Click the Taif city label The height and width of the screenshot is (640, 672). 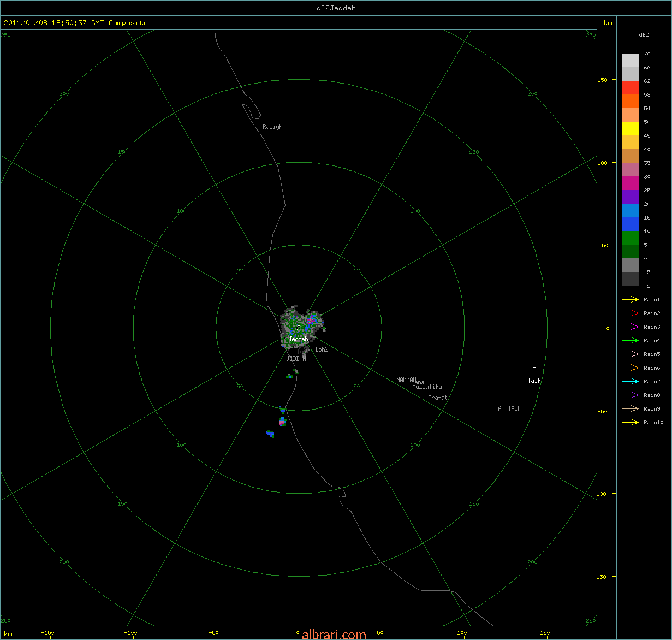534,381
